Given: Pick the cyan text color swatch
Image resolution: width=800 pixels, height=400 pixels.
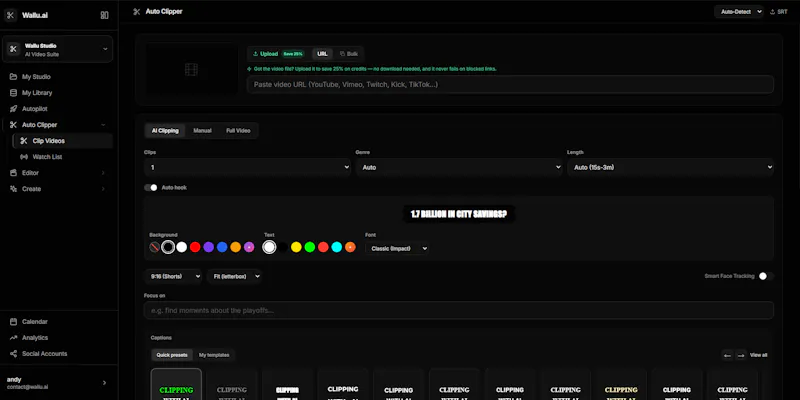Looking at the screenshot, I should coord(337,247).
